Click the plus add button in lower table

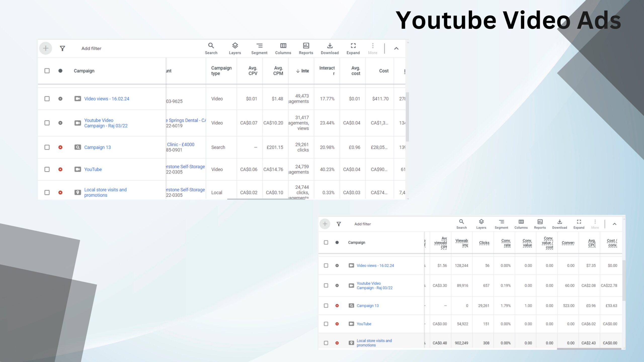click(x=325, y=224)
